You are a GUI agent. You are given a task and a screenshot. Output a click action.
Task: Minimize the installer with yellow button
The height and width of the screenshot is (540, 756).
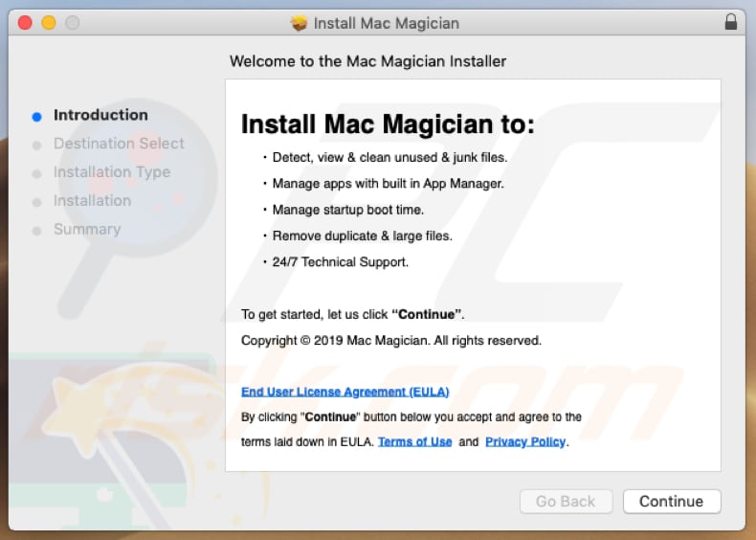point(49,23)
